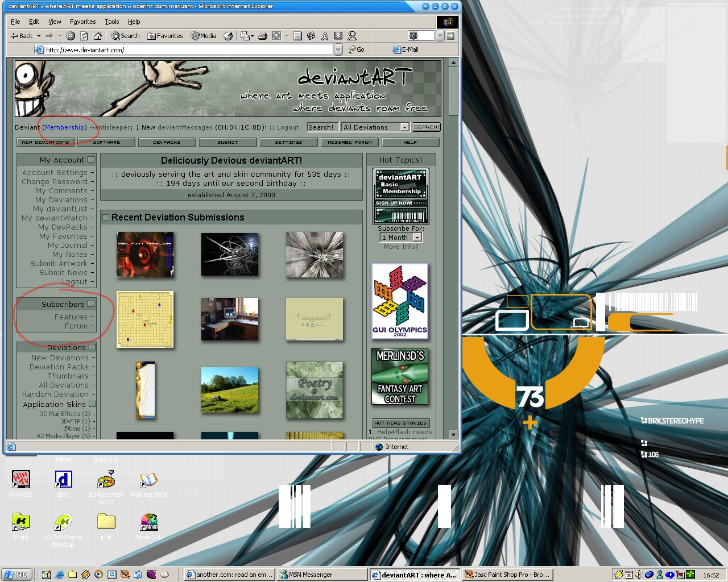728x582 pixels.
Task: Click the page scrollbar down arrow
Action: click(x=453, y=434)
